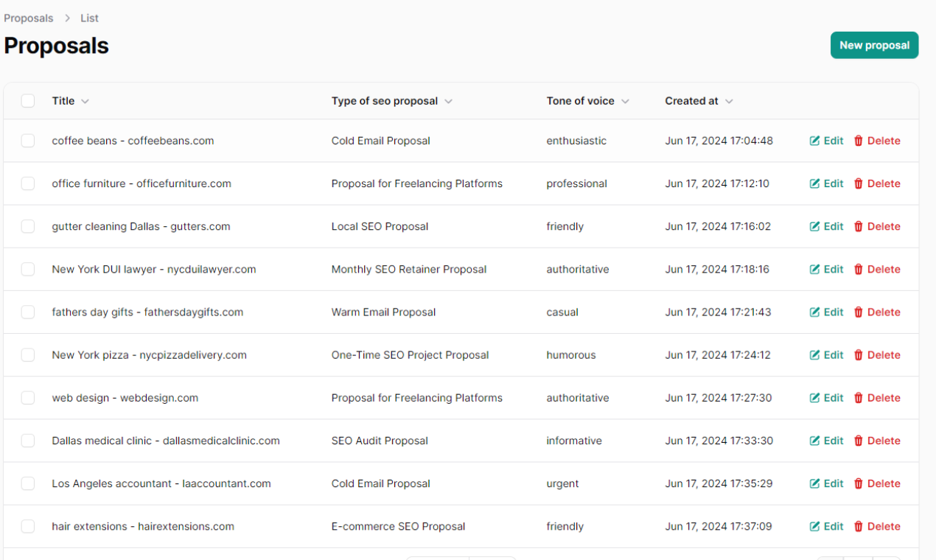The width and height of the screenshot is (936, 560).
Task: Select the gutter cleaning Dallas row checkbox
Action: (x=28, y=226)
